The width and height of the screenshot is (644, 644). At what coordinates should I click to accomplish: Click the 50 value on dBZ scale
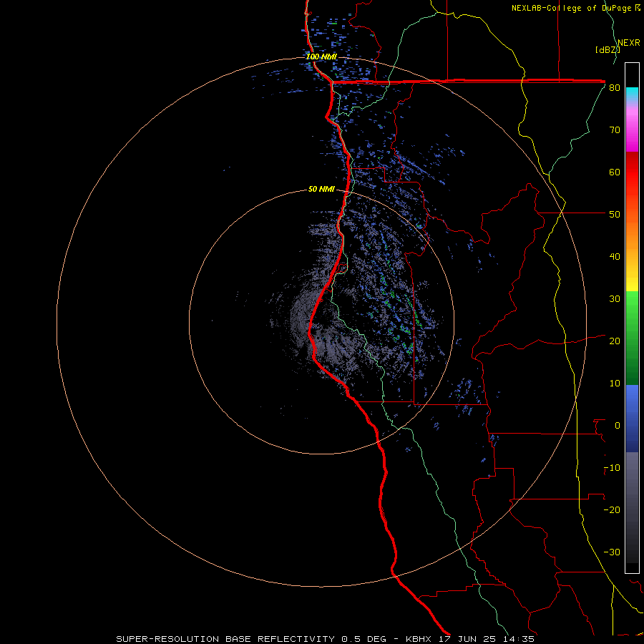(x=615, y=215)
